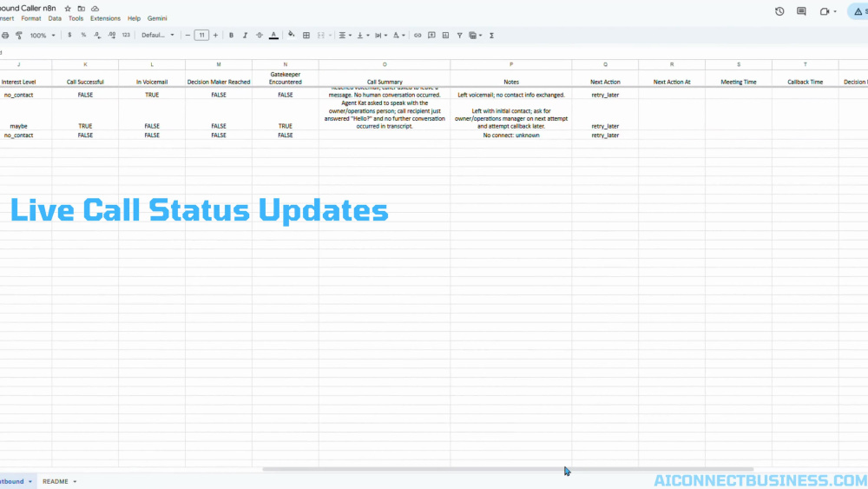The width and height of the screenshot is (868, 489).
Task: Select the TRUE cell under In Voicemail
Action: (x=152, y=95)
